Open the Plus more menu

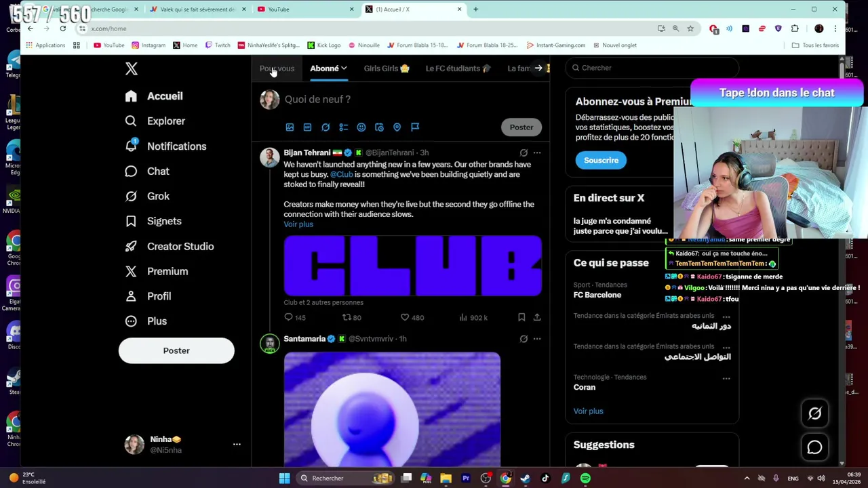point(146,321)
